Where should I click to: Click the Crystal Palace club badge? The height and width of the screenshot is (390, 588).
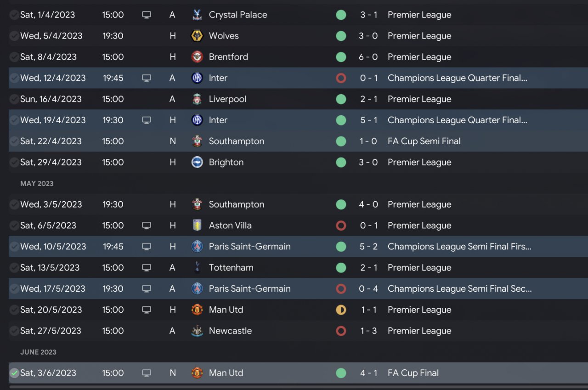[x=197, y=15]
